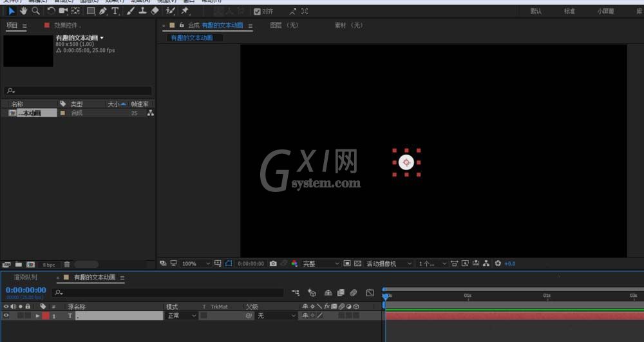Toggle the 对齐 snapping checkbox
644x342 pixels.
pos(257,12)
